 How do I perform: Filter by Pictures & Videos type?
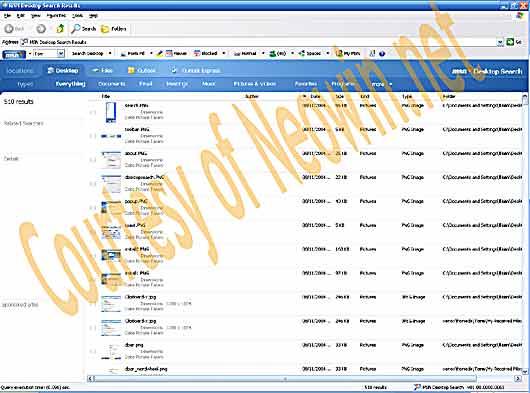pyautogui.click(x=255, y=84)
